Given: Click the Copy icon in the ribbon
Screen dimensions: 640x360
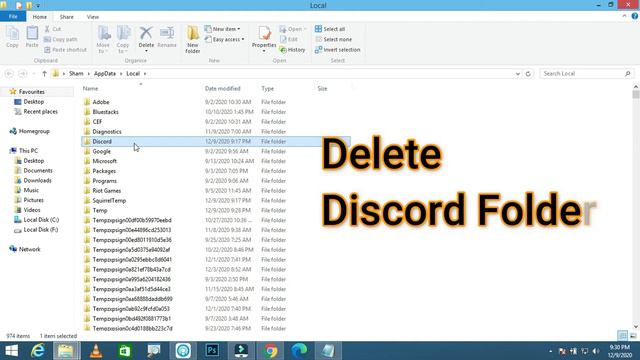Looking at the screenshot, I should 12,37.
